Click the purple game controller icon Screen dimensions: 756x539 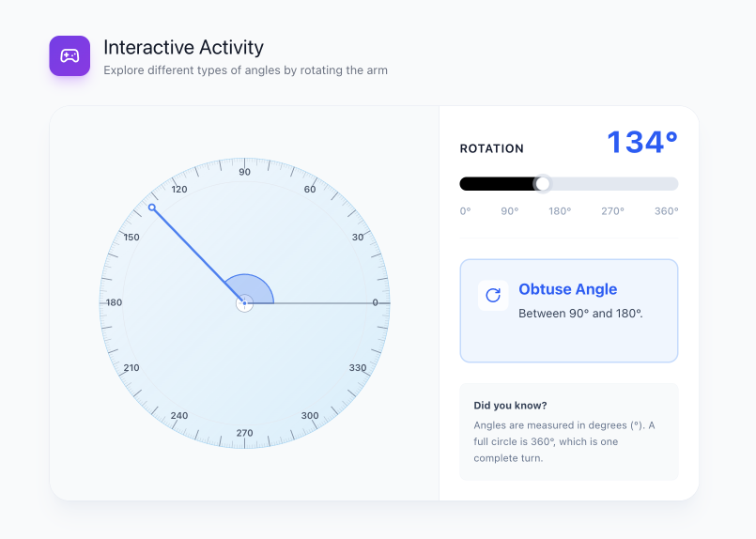[69, 56]
